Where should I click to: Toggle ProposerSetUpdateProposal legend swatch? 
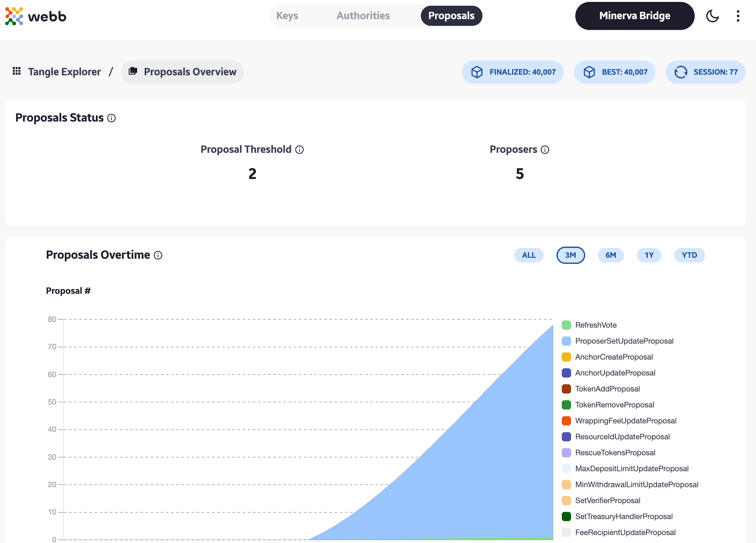[x=566, y=341]
